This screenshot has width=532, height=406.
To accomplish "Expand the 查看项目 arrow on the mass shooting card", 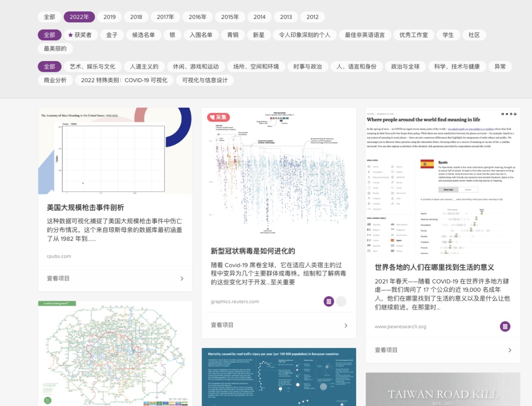I will click(x=182, y=279).
